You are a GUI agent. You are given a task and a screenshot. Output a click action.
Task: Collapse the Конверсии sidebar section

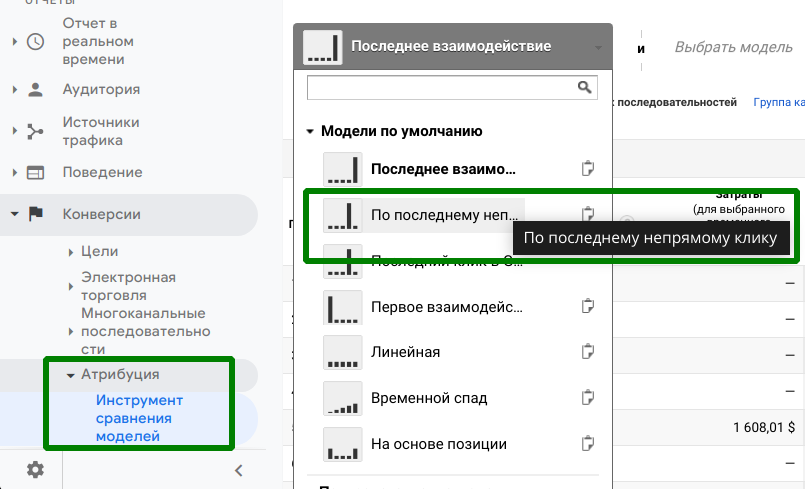point(15,214)
